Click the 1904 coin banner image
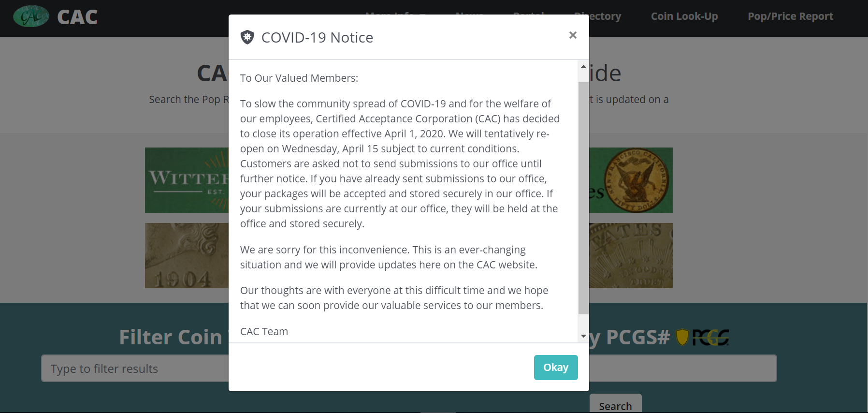Viewport: 868px width, 413px height. (187, 255)
